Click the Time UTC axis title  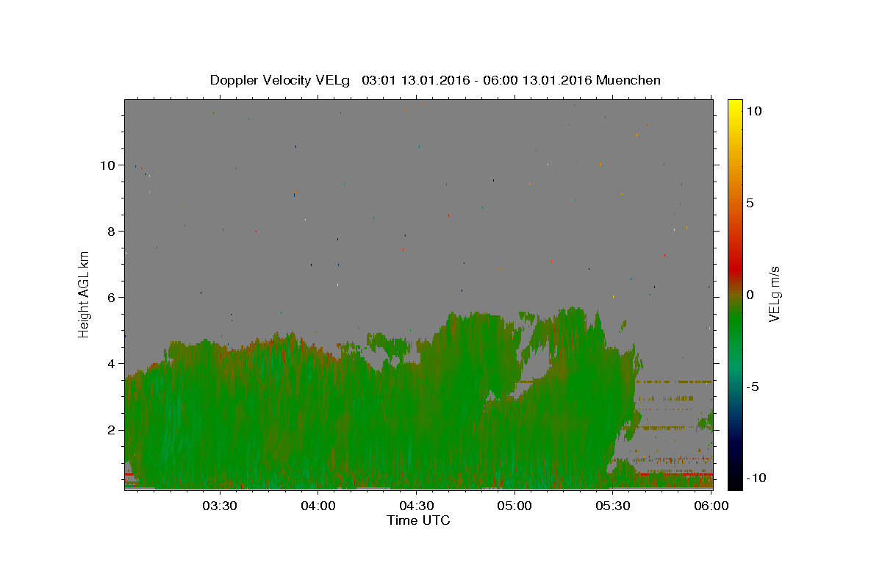point(418,520)
